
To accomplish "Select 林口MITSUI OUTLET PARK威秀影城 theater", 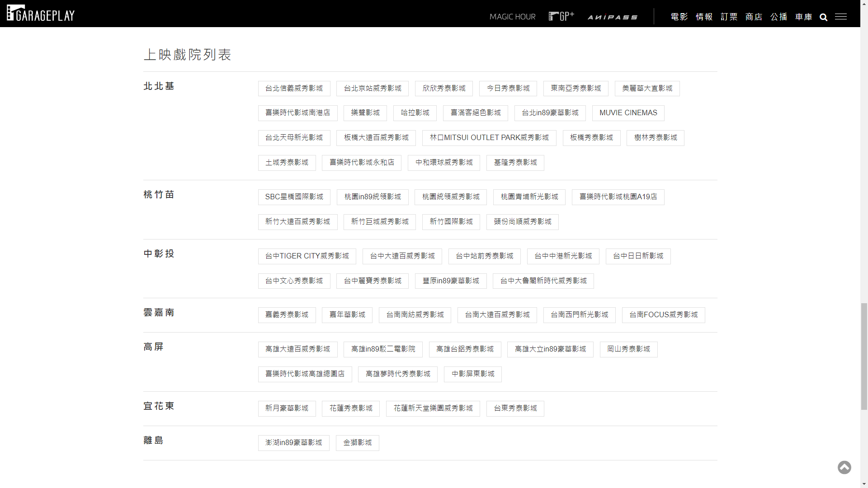I will tap(489, 138).
